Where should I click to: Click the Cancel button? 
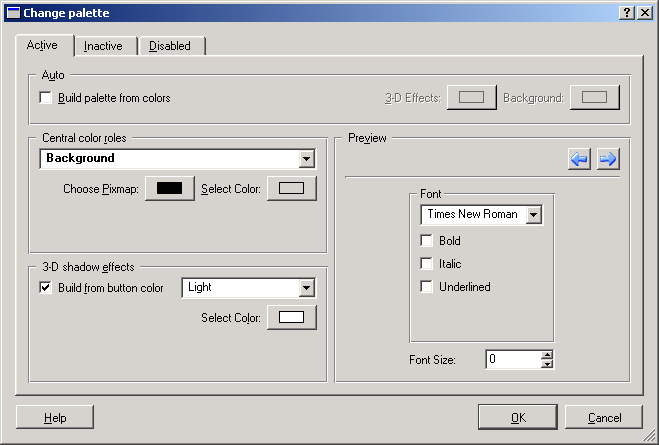604,417
